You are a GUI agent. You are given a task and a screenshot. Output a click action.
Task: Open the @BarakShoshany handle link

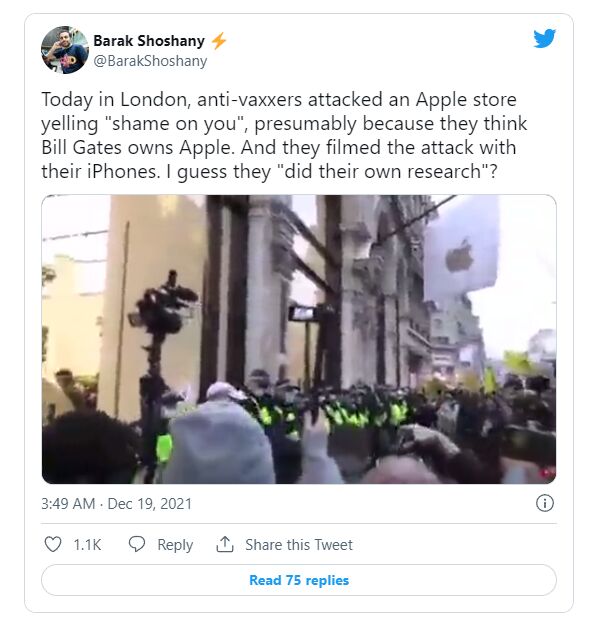(150, 61)
